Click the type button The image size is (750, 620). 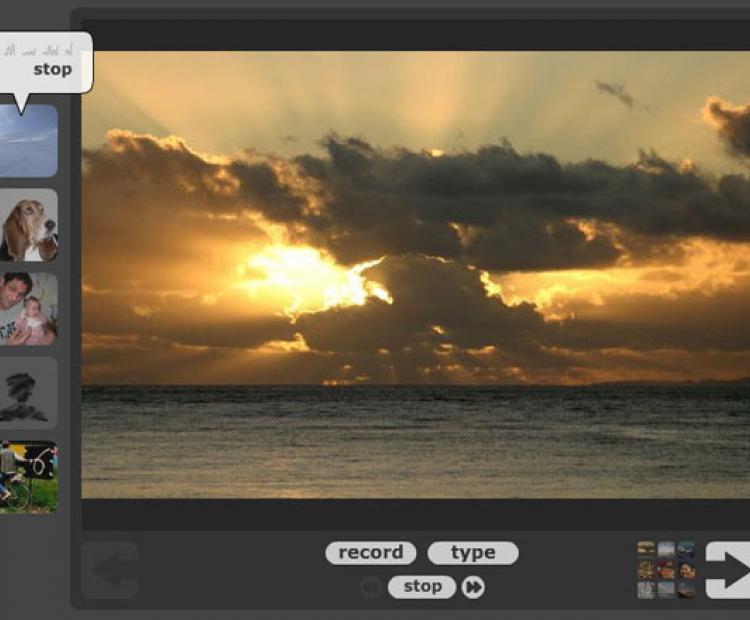pos(473,553)
